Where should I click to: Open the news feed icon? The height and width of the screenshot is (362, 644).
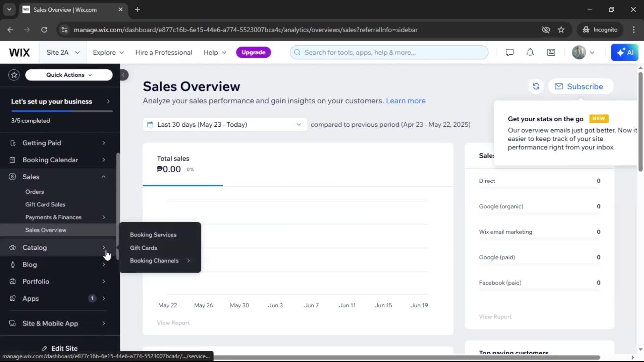click(x=551, y=53)
